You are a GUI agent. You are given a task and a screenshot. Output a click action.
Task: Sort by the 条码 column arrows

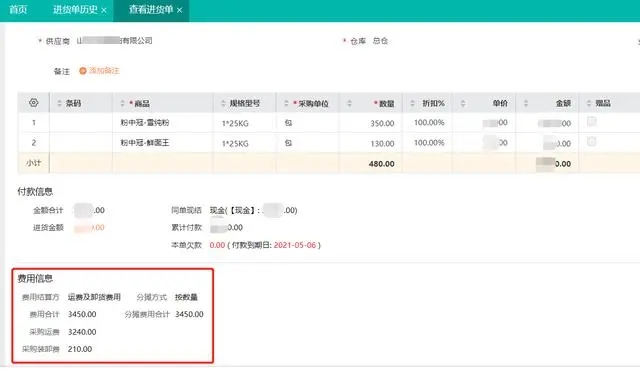pos(60,103)
